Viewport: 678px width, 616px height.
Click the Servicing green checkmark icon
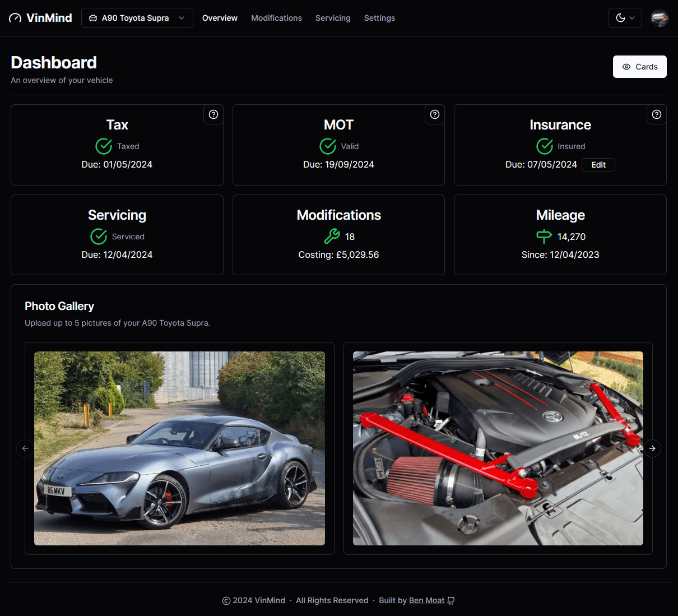coord(99,237)
